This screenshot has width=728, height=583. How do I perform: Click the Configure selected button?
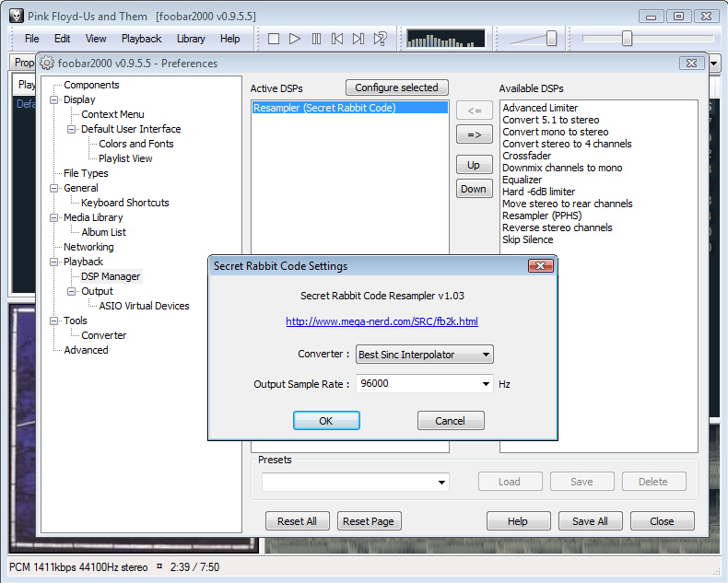[x=396, y=87]
